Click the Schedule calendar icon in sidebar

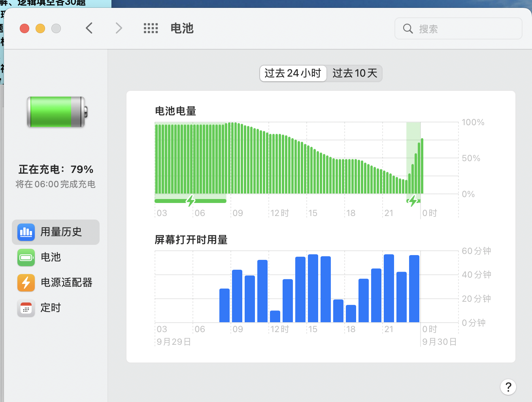pyautogui.click(x=26, y=308)
